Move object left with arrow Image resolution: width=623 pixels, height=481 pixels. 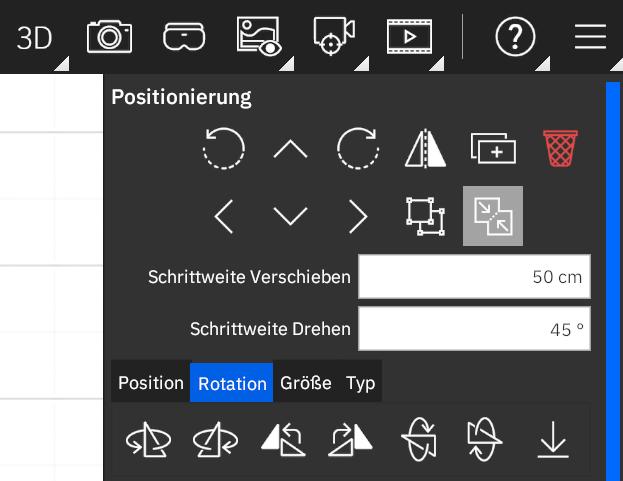click(x=224, y=216)
